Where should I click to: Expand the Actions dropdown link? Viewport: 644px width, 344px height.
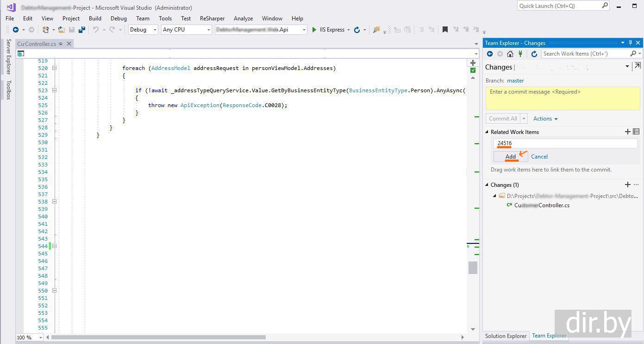point(545,119)
